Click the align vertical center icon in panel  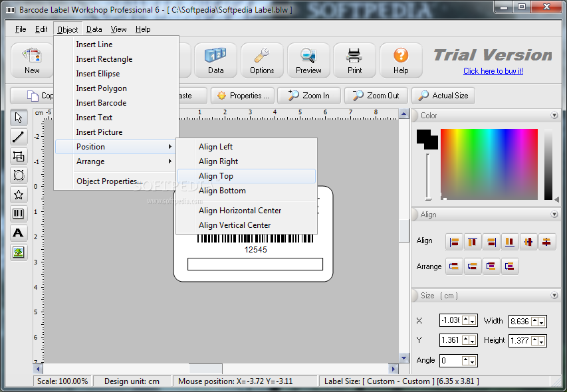[547, 242]
